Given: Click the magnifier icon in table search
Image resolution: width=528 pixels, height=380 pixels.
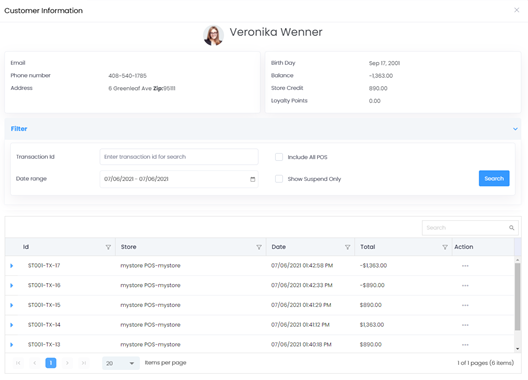Looking at the screenshot, I should coord(512,228).
